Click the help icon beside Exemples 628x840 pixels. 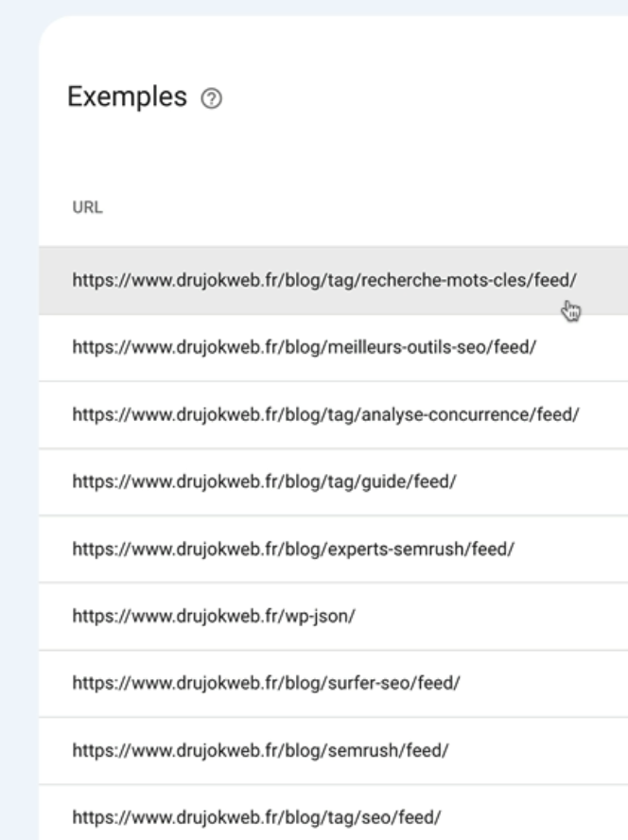211,98
